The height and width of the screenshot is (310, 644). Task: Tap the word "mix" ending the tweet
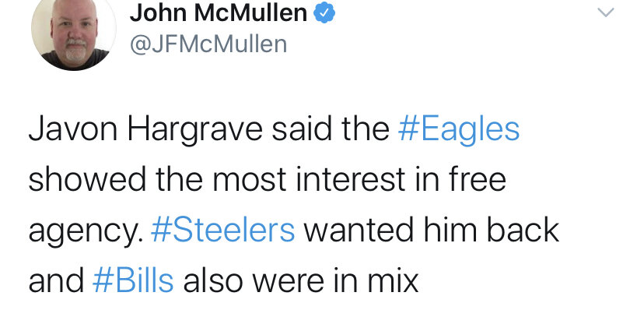pyautogui.click(x=393, y=281)
